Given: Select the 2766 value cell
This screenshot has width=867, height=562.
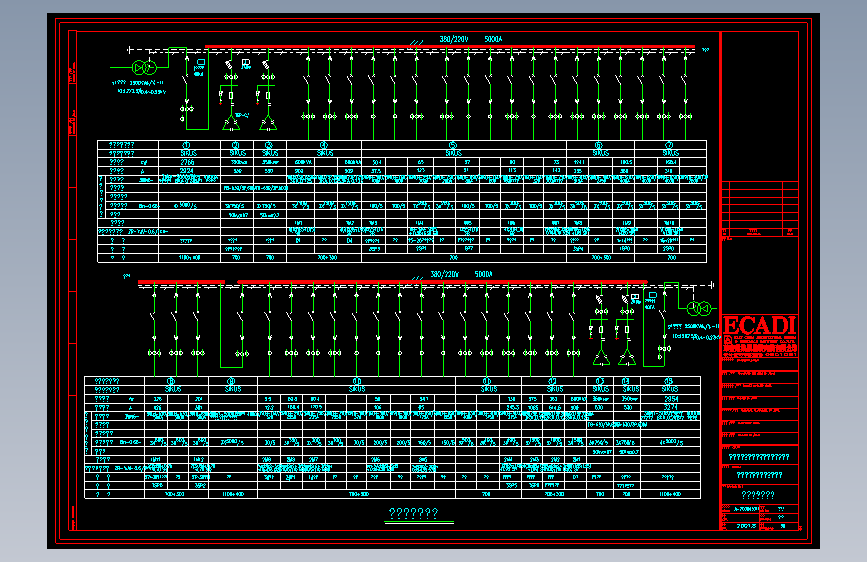Looking at the screenshot, I should [x=187, y=162].
